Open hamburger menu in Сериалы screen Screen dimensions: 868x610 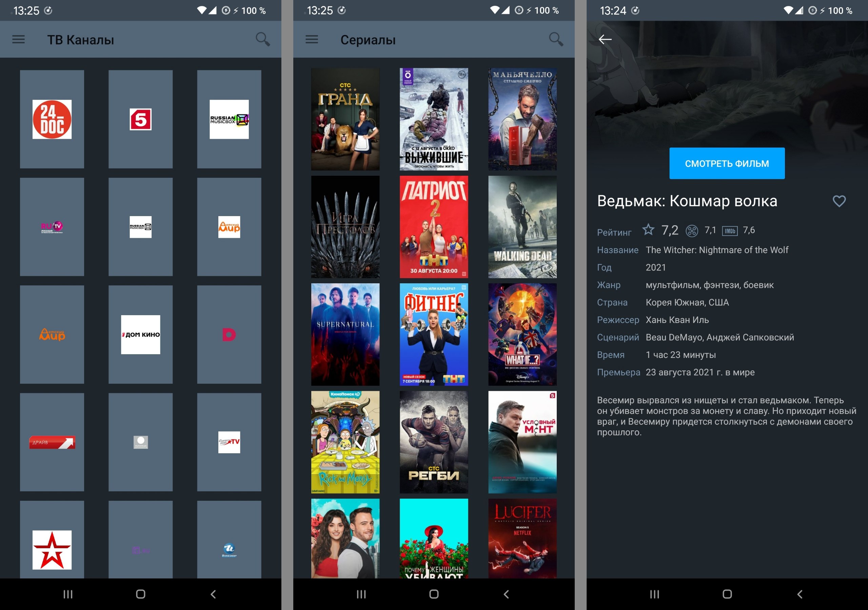click(312, 39)
